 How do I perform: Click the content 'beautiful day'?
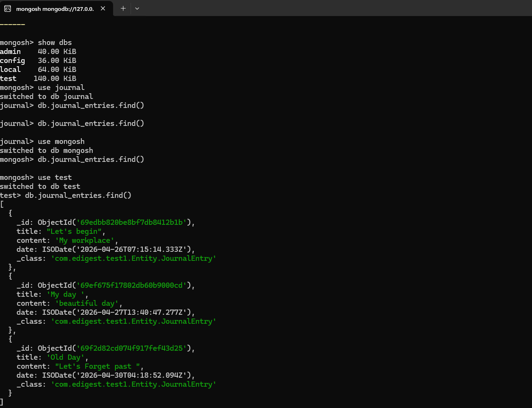pyautogui.click(x=87, y=303)
